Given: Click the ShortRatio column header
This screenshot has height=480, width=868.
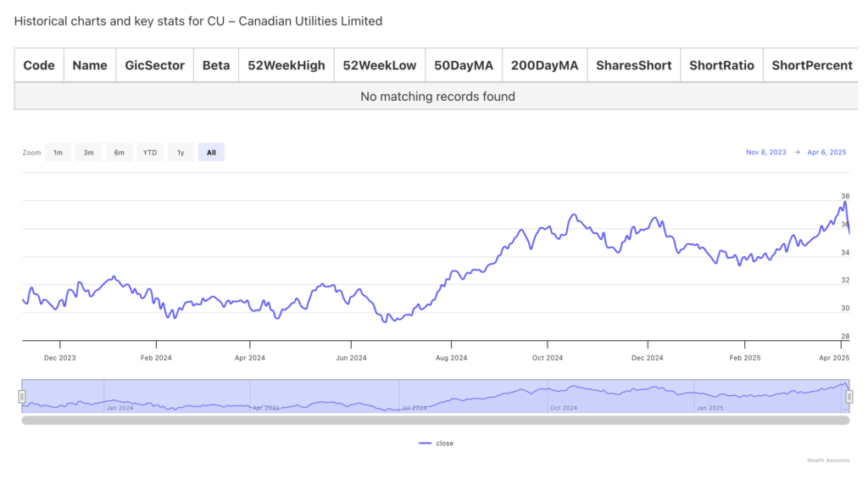Looking at the screenshot, I should click(721, 65).
